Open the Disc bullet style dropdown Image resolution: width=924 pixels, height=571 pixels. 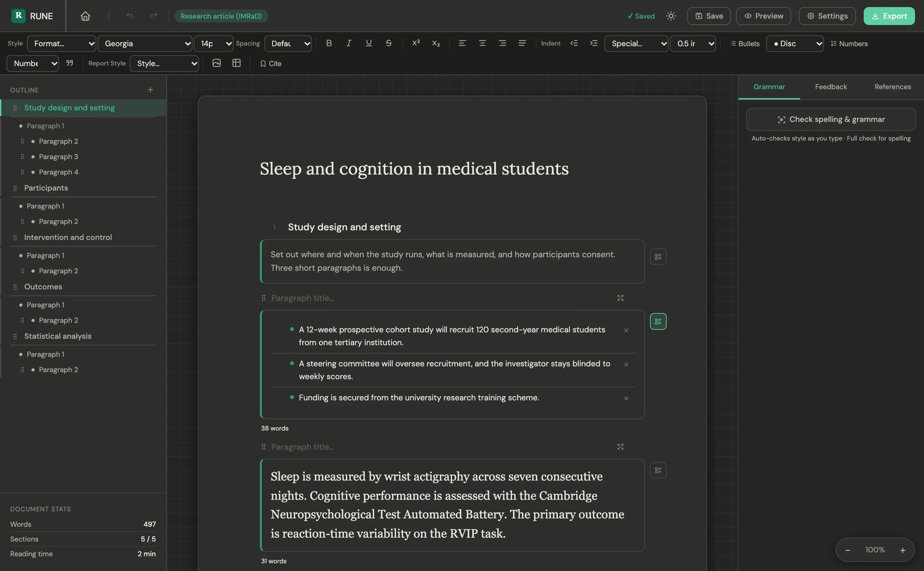pos(795,43)
